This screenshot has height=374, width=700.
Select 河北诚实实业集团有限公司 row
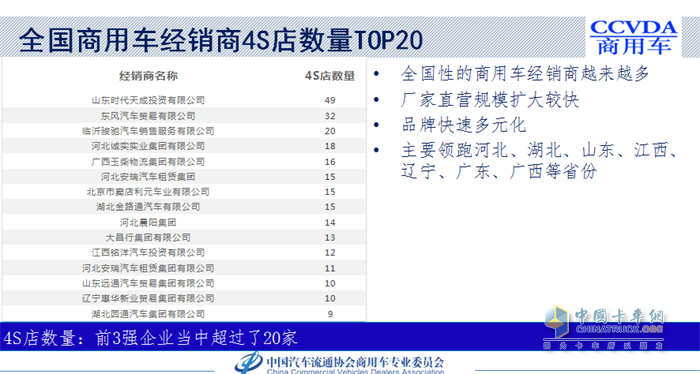[184, 146]
